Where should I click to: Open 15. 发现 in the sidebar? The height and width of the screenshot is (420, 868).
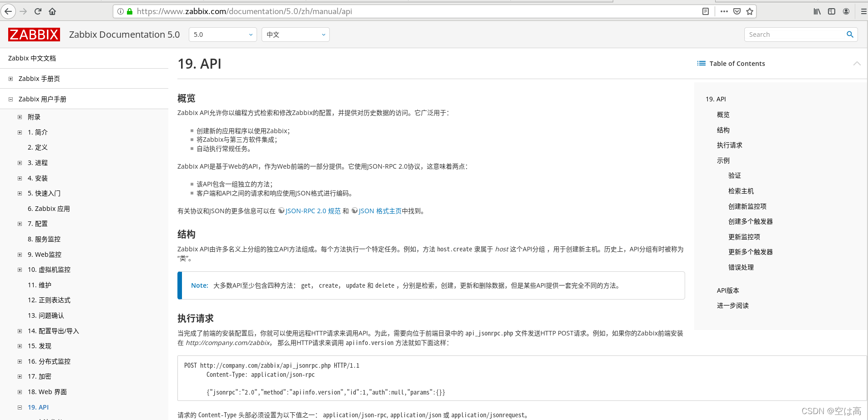(x=40, y=346)
